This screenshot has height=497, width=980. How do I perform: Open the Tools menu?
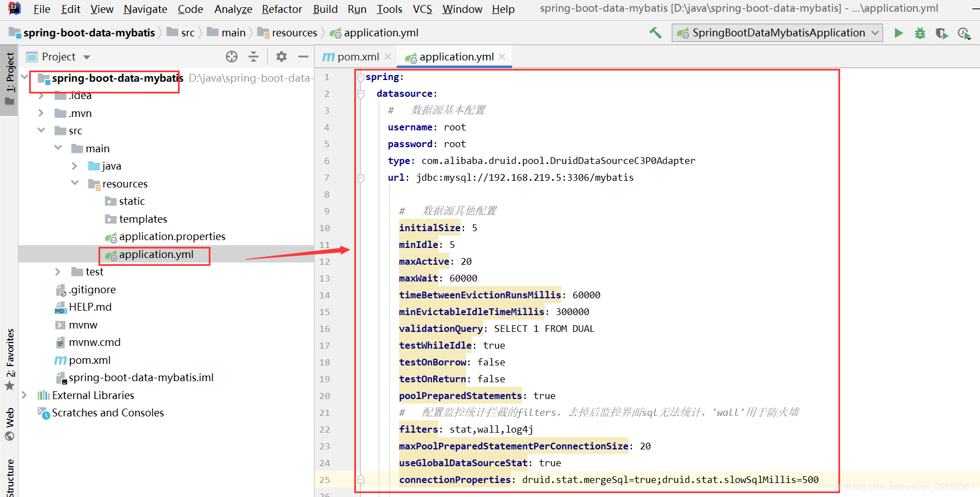pyautogui.click(x=390, y=9)
